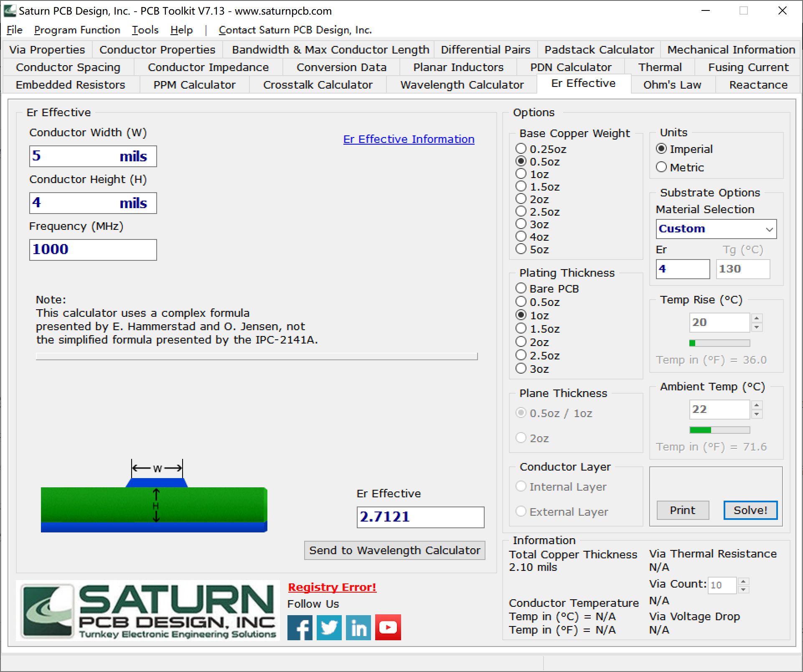Screen dimensions: 803x672
Task: Increase Temp Rise with up arrow
Action: pos(757,318)
